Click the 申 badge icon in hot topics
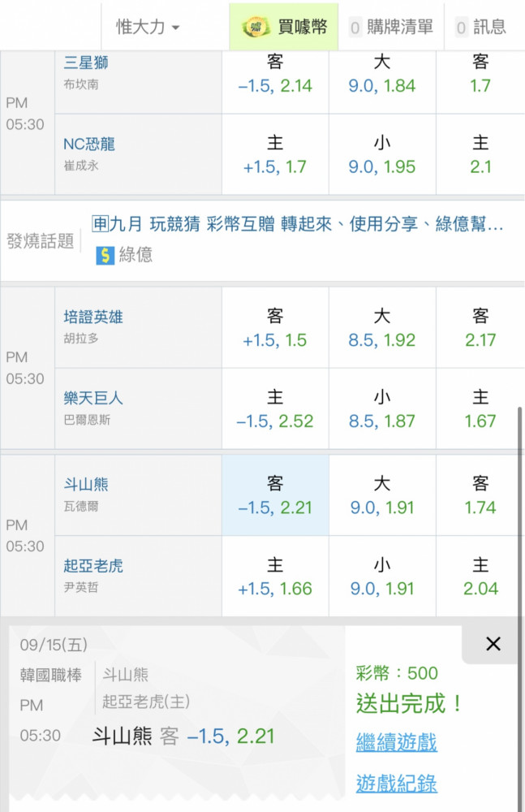 [x=100, y=224]
